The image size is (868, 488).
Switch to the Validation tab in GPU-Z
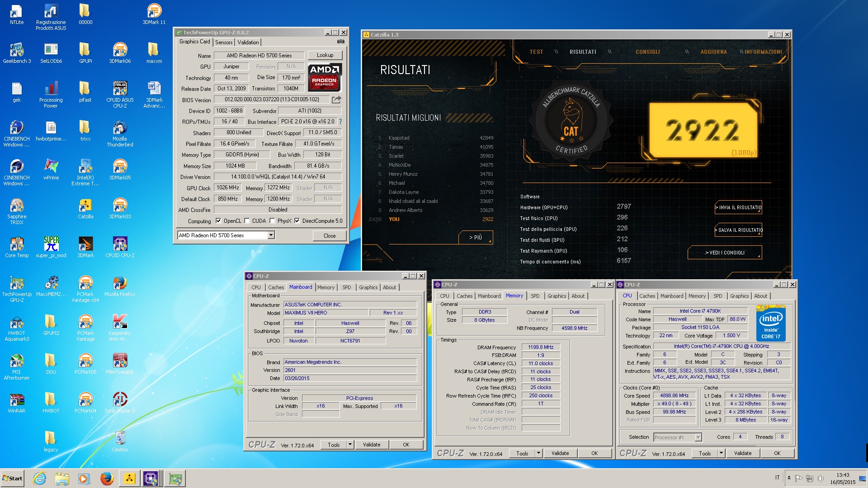[248, 42]
